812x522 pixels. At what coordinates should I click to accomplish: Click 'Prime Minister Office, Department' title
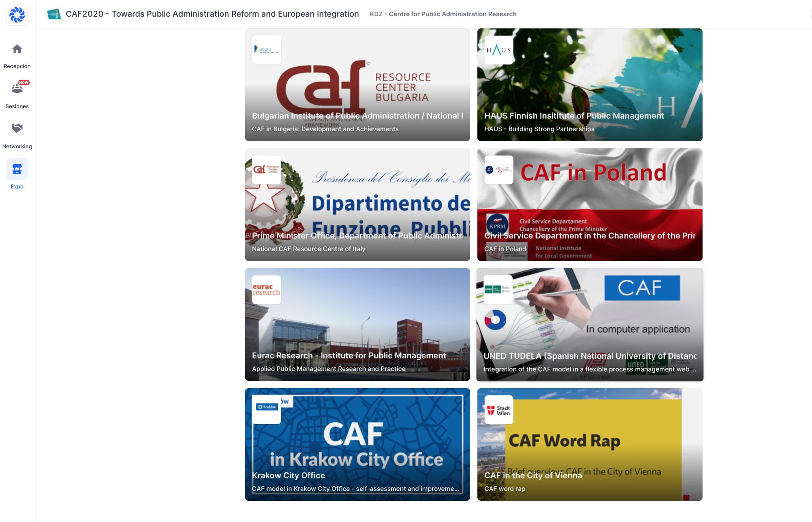[358, 236]
